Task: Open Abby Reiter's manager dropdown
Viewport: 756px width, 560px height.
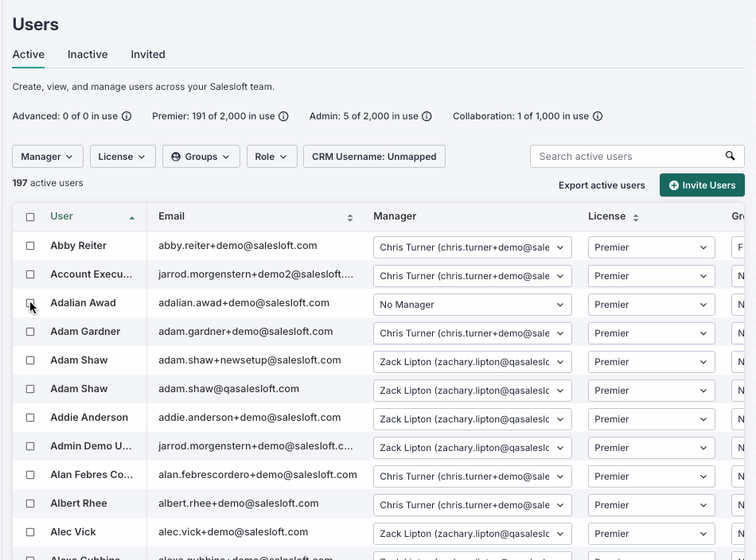Action: [x=473, y=247]
